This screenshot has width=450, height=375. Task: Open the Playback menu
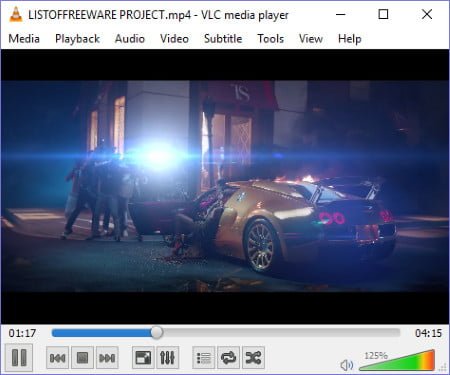click(x=77, y=39)
